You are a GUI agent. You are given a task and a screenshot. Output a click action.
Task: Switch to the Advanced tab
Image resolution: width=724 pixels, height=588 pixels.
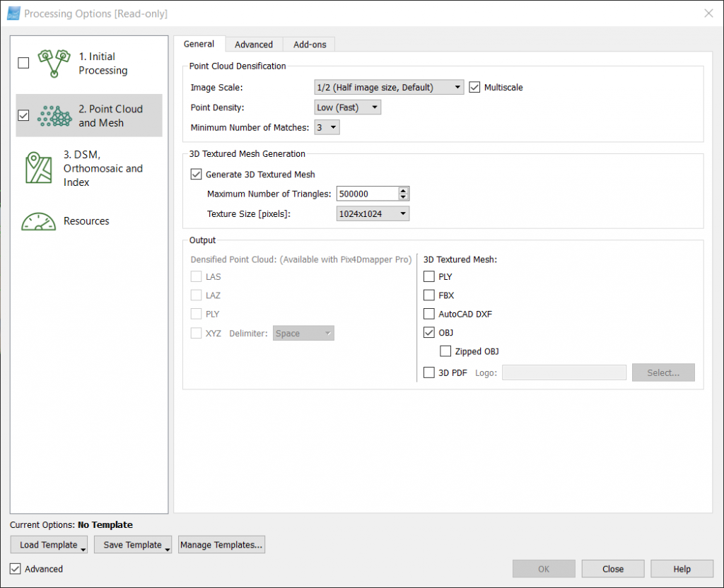point(254,44)
